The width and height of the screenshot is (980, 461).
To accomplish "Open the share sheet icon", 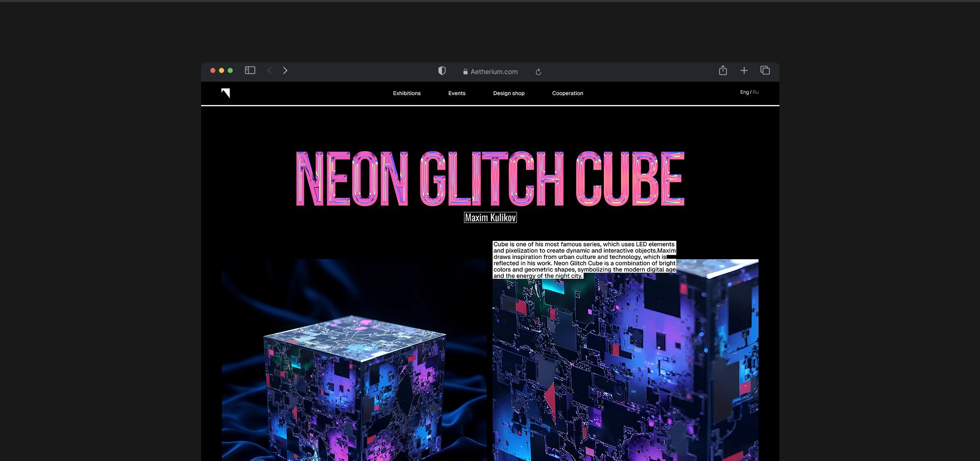I will point(723,70).
